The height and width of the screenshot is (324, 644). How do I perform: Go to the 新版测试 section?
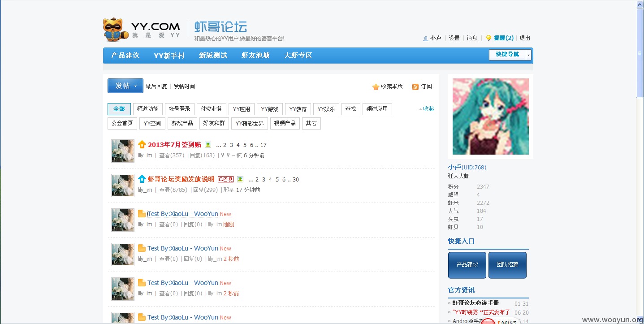pos(213,56)
